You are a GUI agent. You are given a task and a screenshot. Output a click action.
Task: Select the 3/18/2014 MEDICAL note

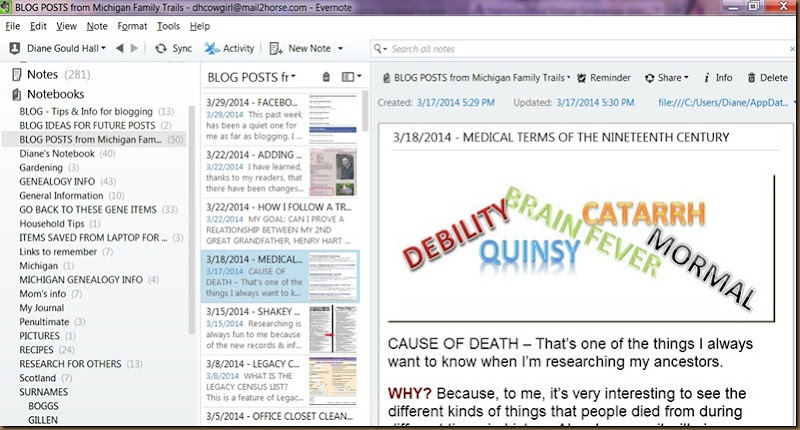tap(281, 276)
